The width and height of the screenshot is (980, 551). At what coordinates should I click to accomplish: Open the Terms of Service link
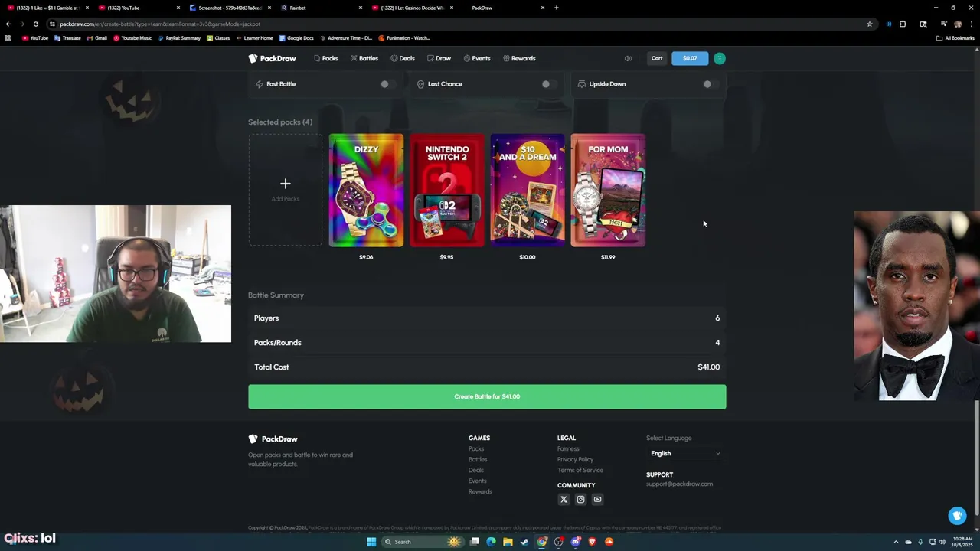point(580,470)
